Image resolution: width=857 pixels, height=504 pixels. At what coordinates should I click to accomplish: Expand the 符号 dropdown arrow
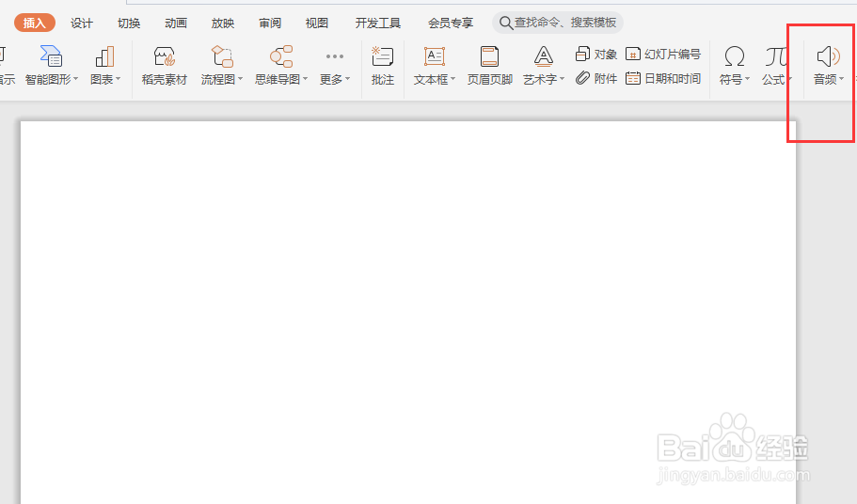click(x=747, y=79)
